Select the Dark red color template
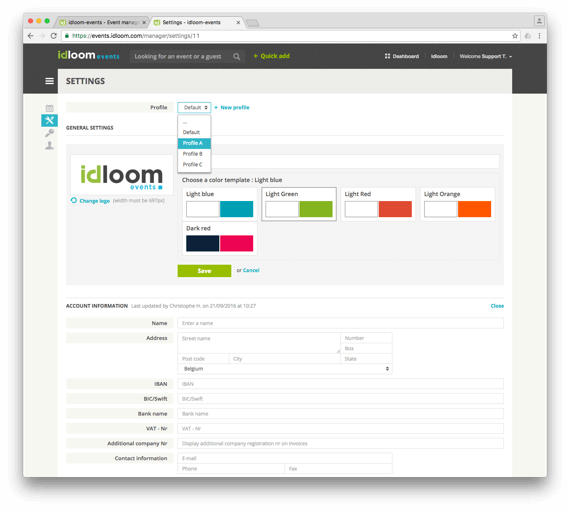This screenshot has height=510, width=570. (220, 238)
